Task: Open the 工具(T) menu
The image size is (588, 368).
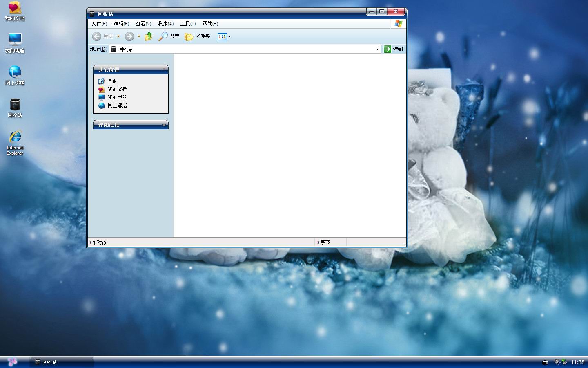Action: click(188, 24)
